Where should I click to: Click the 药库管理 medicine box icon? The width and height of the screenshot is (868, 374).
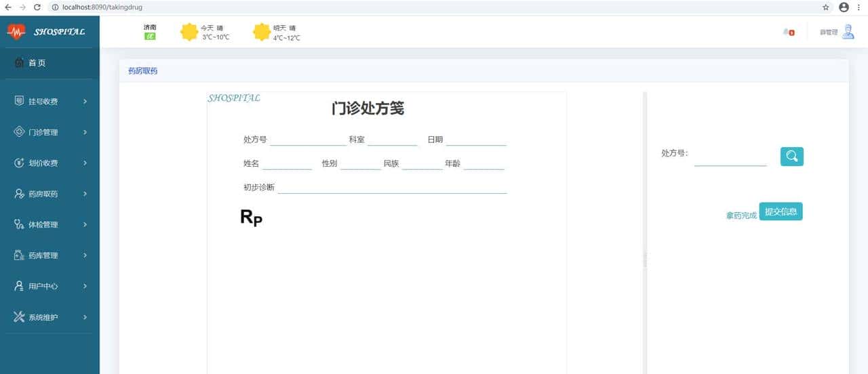[19, 255]
